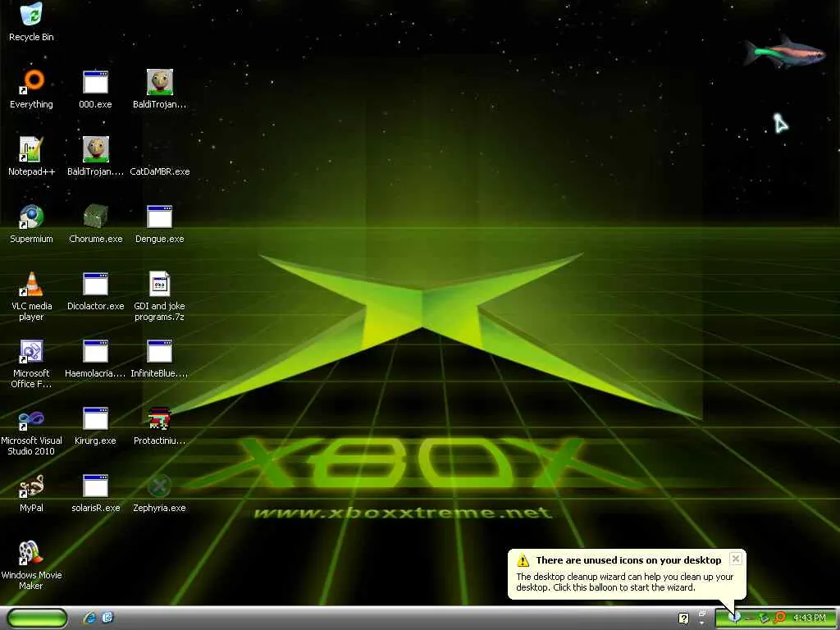Launch Internet Explorer from Quick Launch

tap(89, 618)
